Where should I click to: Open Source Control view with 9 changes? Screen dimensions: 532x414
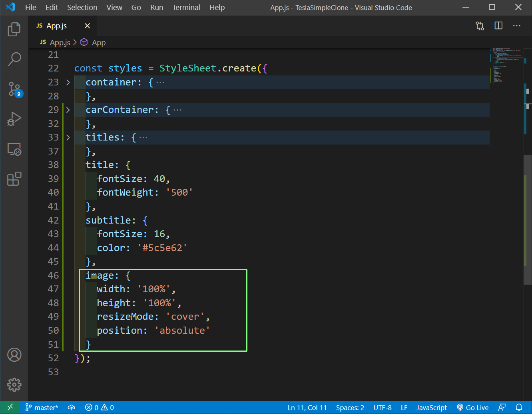15,89
